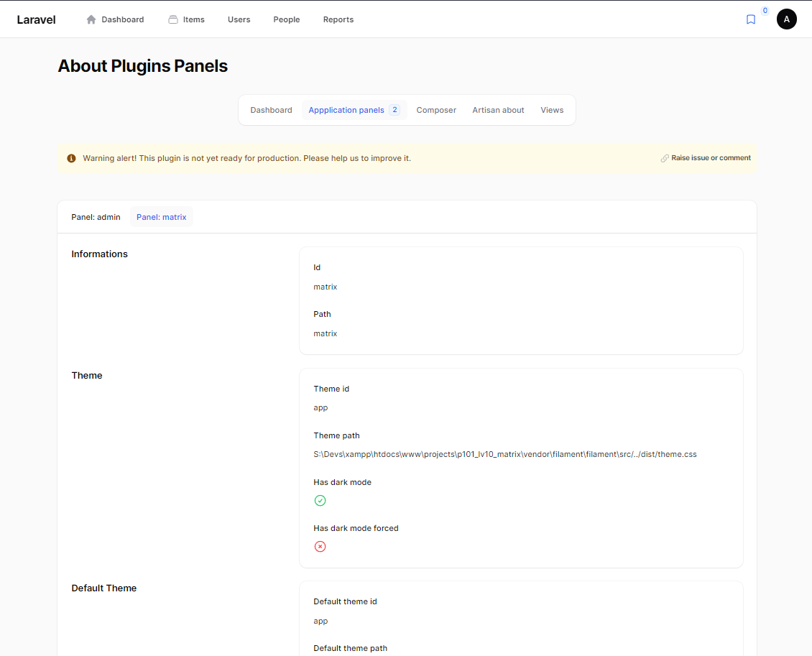
Task: Click the Theme section heading
Action: 87,376
